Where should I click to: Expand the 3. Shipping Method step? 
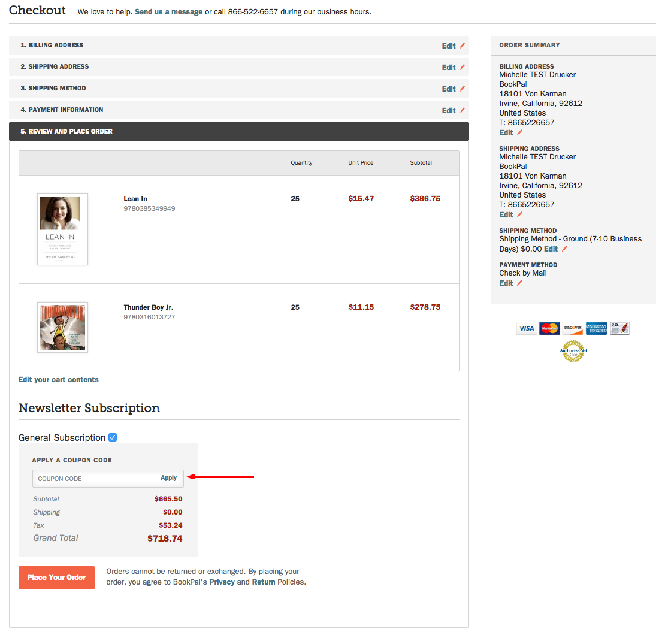[x=239, y=88]
